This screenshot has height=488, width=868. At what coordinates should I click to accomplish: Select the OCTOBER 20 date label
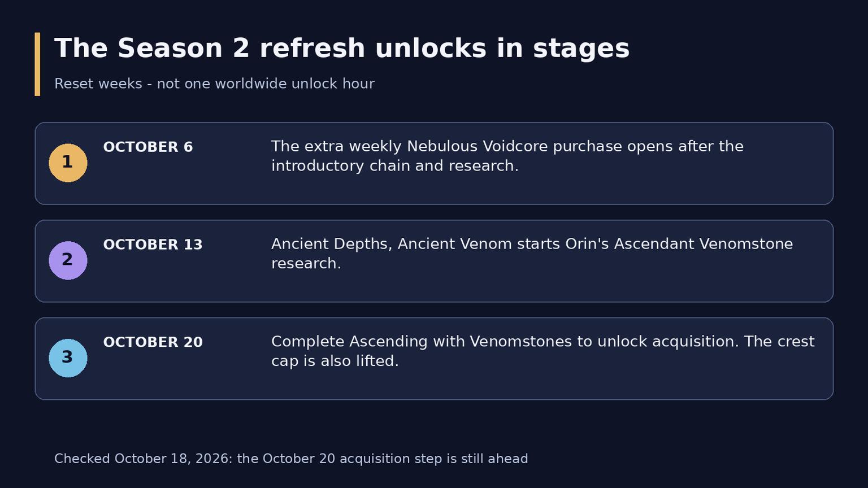153,343
